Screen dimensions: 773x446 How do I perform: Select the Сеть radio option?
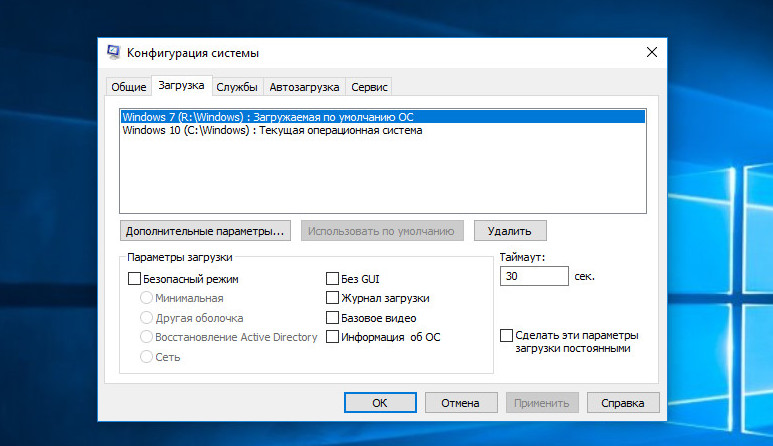coord(146,356)
